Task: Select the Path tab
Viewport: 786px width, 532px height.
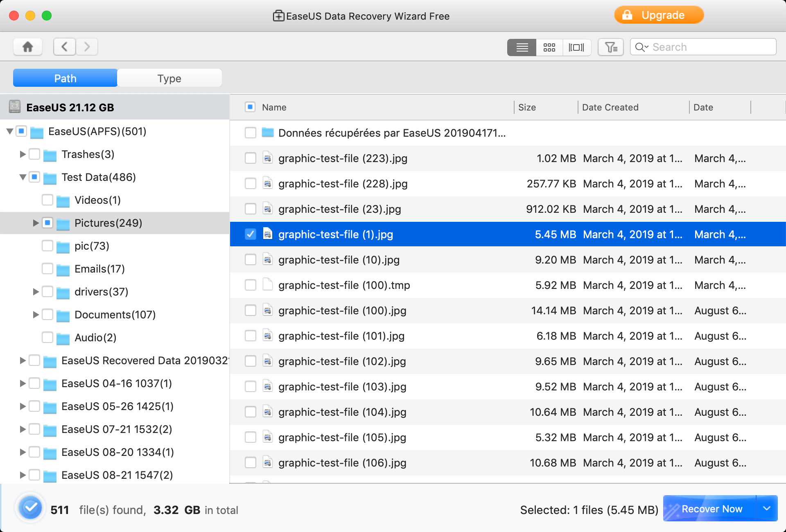Action: click(65, 78)
